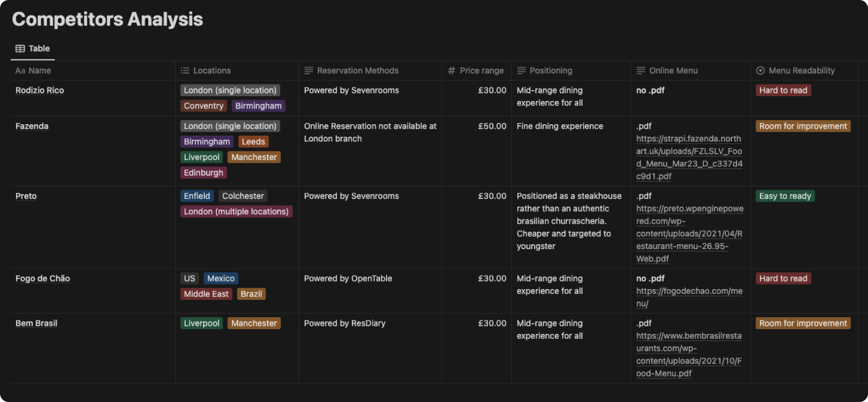Click Bem Brasil's Powered by ResDiary cell
This screenshot has height=402, width=868.
(x=345, y=323)
